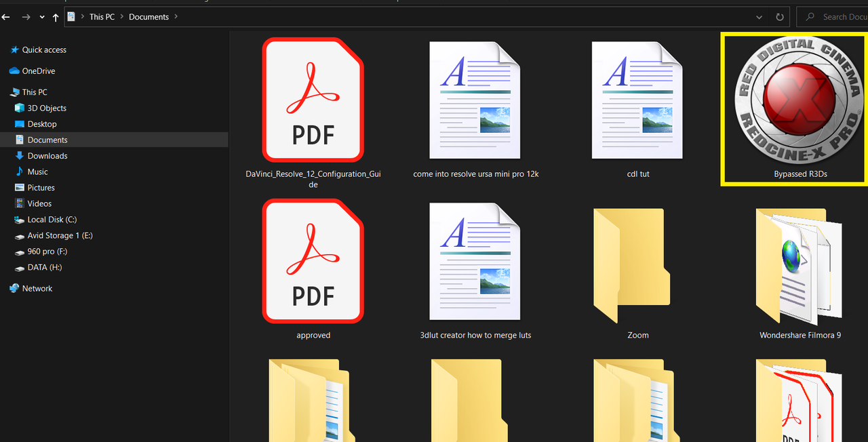Click Documents in the address breadcrumb

pyautogui.click(x=149, y=17)
